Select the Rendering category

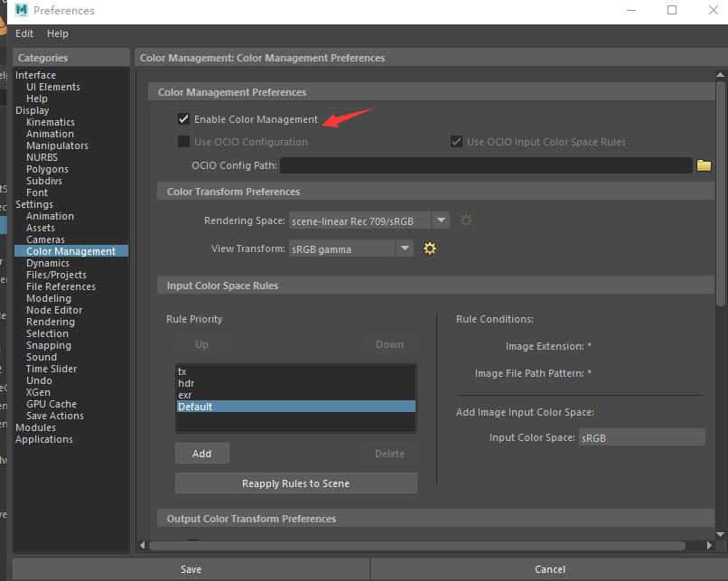click(x=51, y=322)
